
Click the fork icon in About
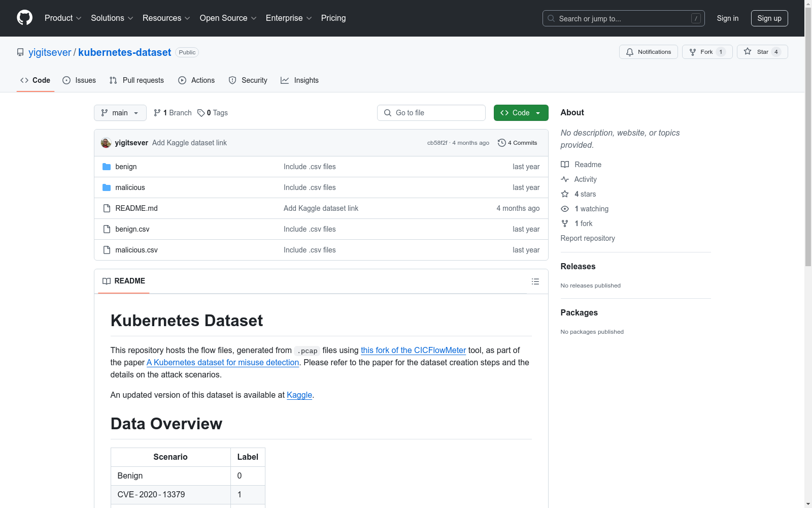(565, 224)
